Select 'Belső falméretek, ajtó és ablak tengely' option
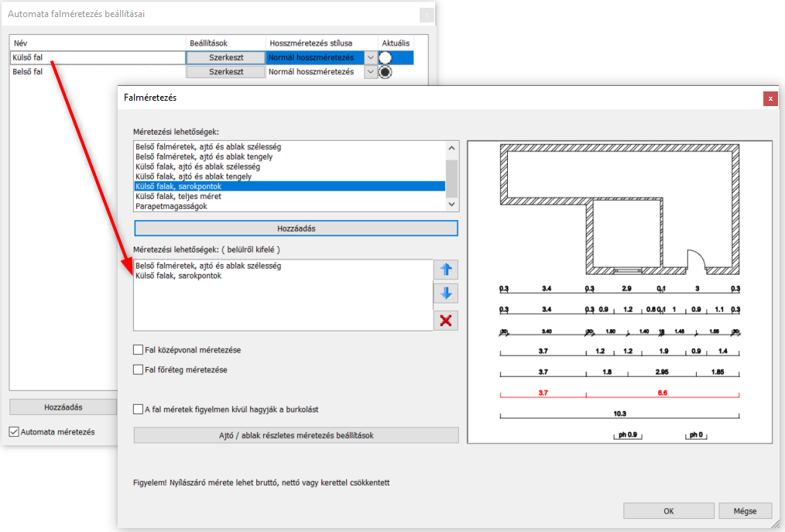The width and height of the screenshot is (785, 532). click(290, 156)
